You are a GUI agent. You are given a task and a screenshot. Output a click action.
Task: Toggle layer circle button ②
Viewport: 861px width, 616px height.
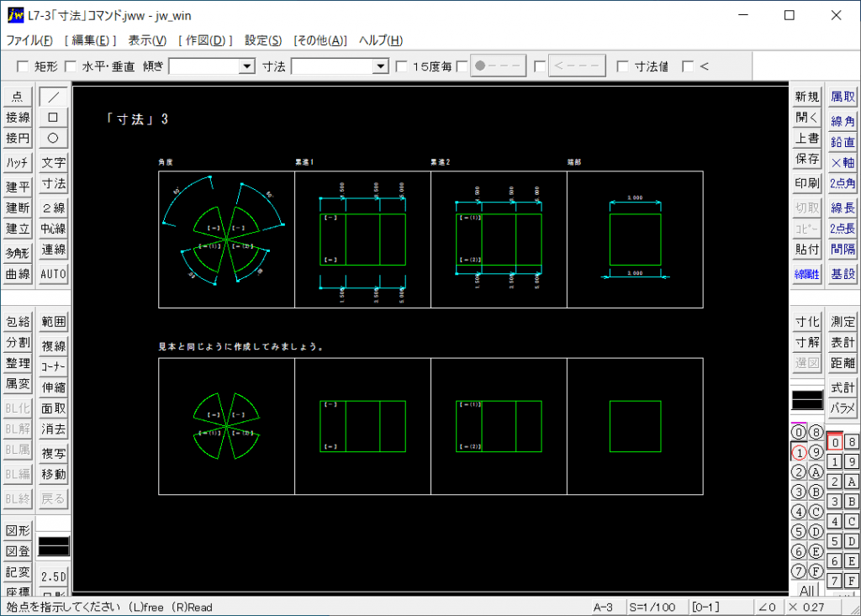pos(799,472)
